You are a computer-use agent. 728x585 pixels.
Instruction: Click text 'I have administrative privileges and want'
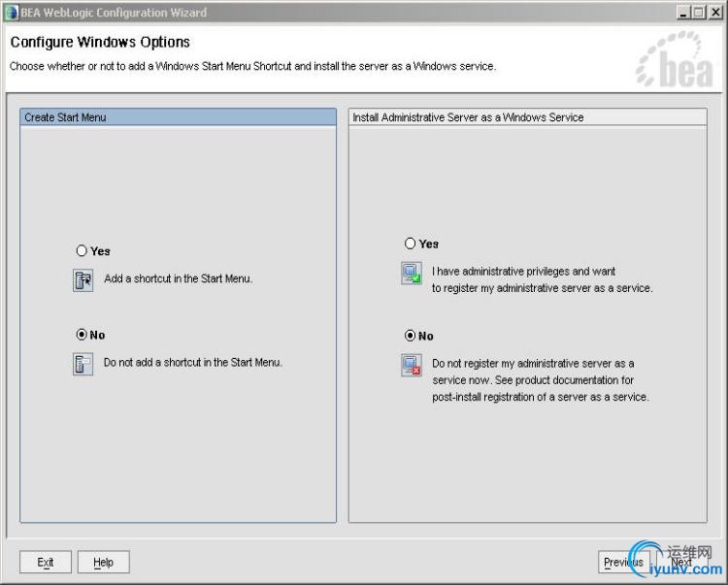524,272
